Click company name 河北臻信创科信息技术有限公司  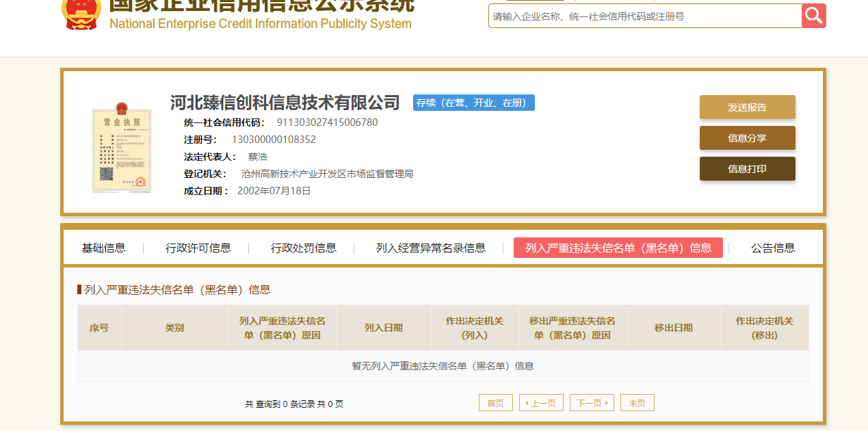pos(285,103)
